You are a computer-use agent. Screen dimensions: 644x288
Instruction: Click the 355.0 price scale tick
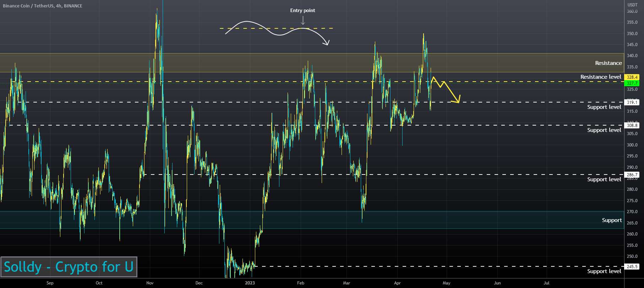coord(632,22)
